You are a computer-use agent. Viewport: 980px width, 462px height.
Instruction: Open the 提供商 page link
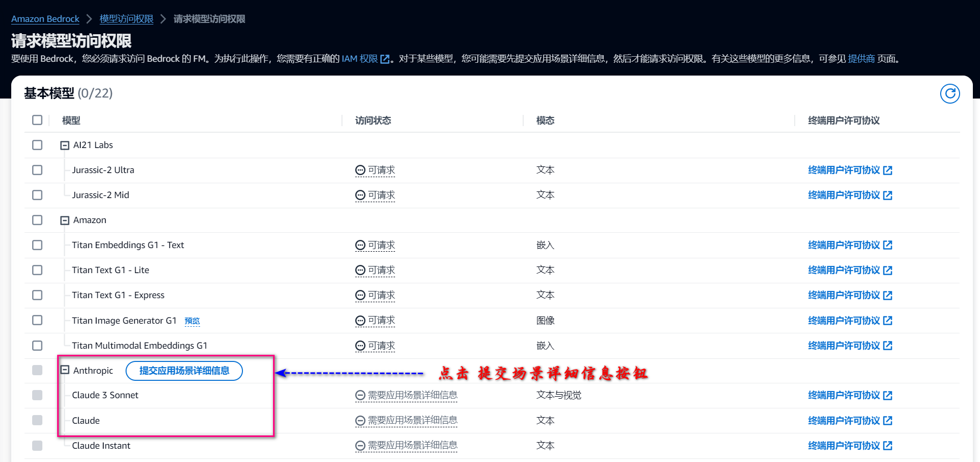click(x=861, y=59)
